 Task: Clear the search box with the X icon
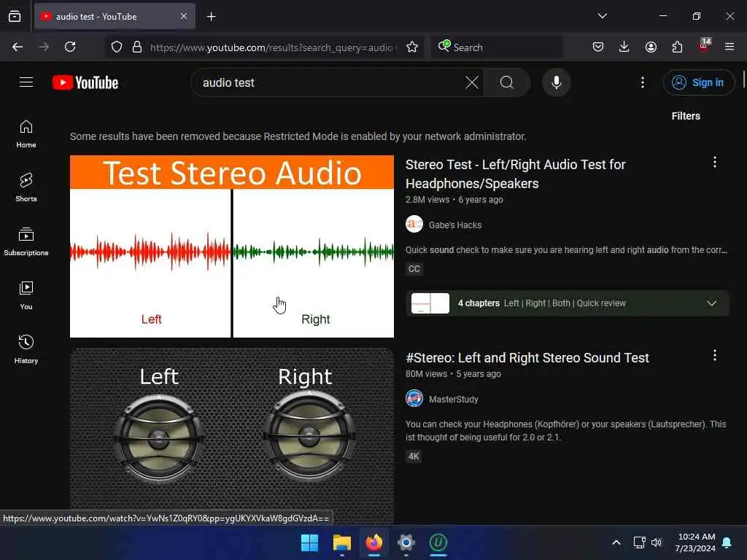[x=472, y=82]
